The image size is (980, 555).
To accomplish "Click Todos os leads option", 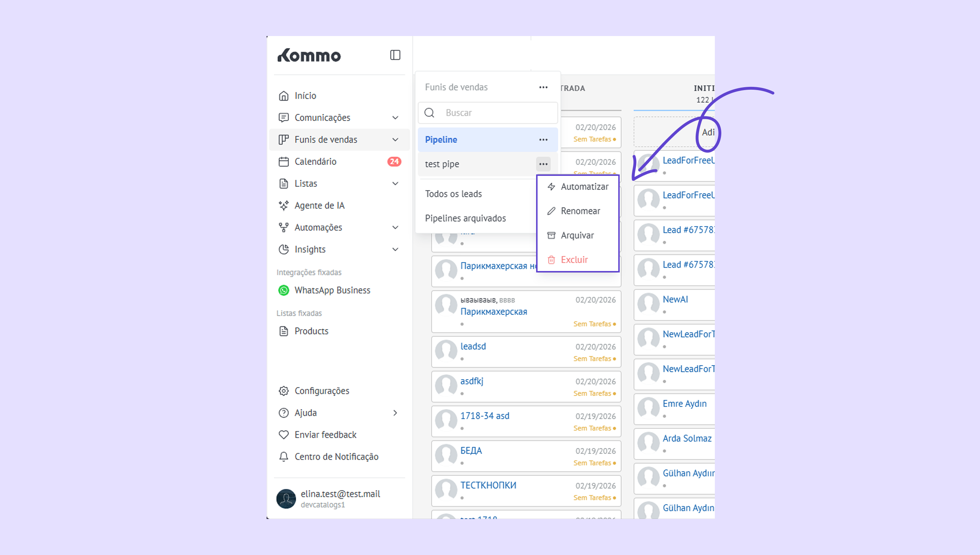I will click(453, 194).
